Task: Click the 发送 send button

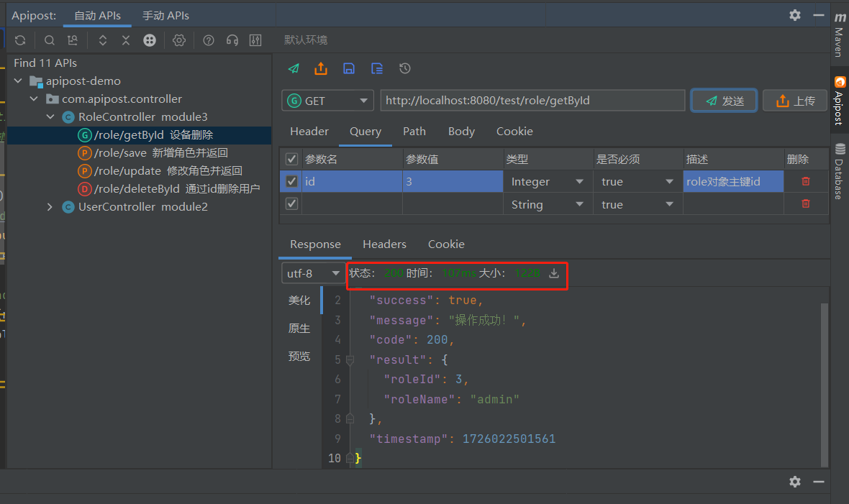Action: 724,101
